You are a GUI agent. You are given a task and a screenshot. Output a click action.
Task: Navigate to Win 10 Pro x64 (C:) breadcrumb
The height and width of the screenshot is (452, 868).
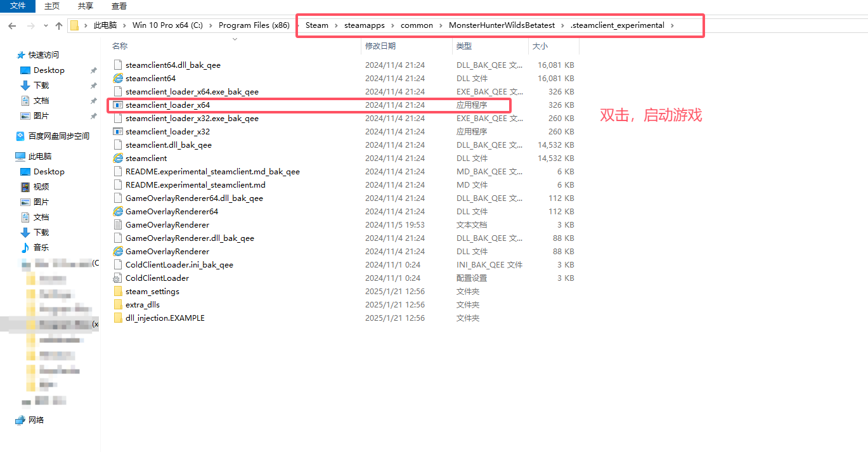167,25
